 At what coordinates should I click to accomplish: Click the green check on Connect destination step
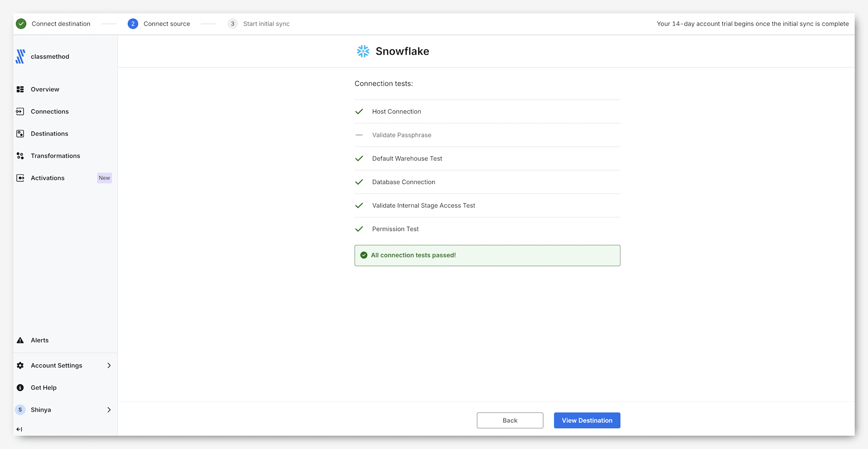click(21, 24)
